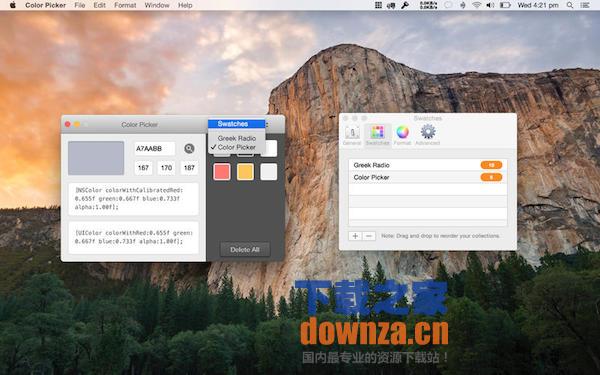Choose Color Picker in the swatches dropdown
This screenshot has height=375, width=600.
coord(236,147)
